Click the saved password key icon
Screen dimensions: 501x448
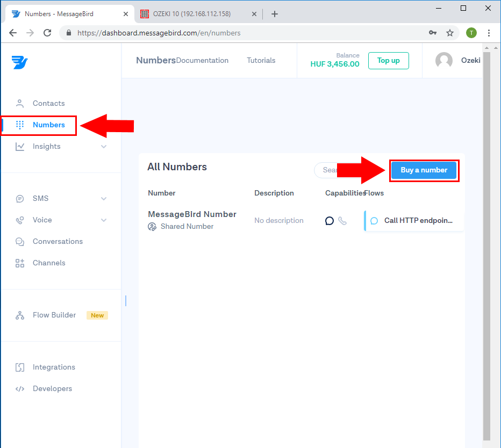pyautogui.click(x=433, y=33)
